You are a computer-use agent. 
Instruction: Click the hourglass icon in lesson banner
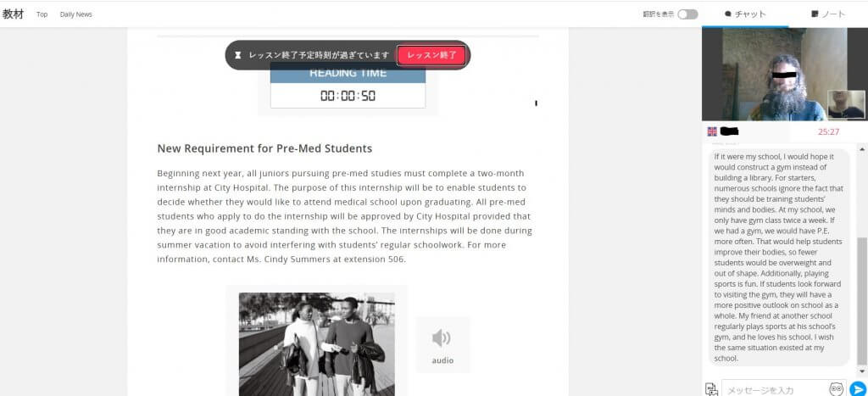[x=238, y=55]
